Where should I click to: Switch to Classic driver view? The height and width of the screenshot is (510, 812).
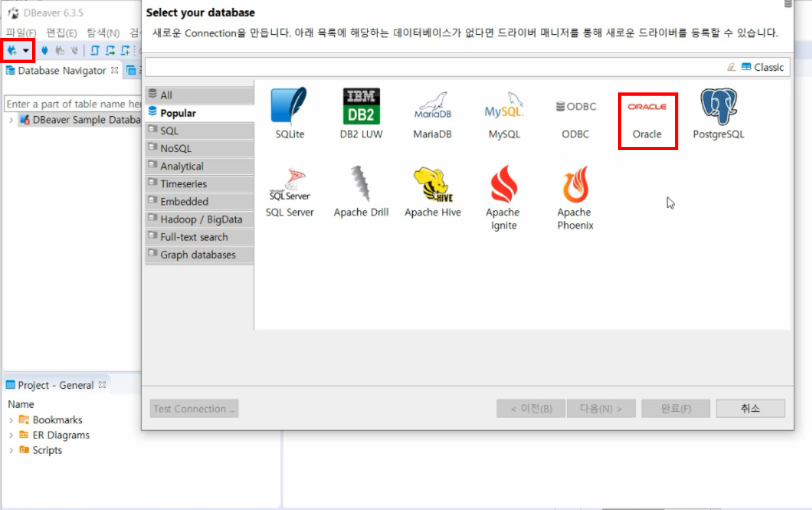coord(763,67)
